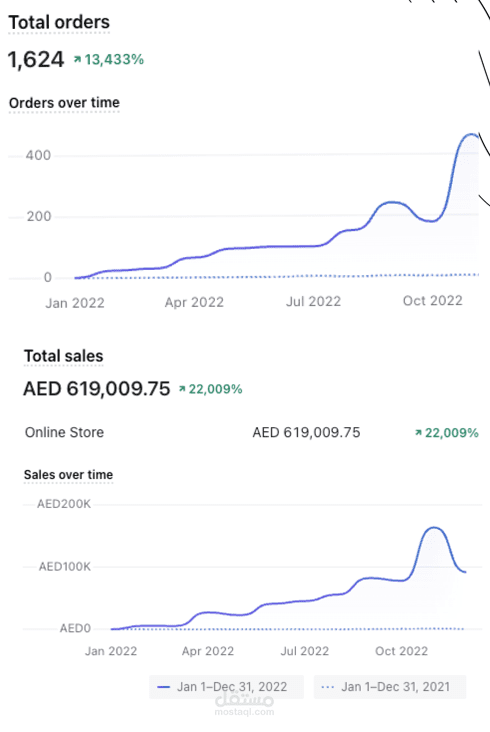Click the orders chart peak near 400
This screenshot has width=490, height=732.
tap(470, 135)
